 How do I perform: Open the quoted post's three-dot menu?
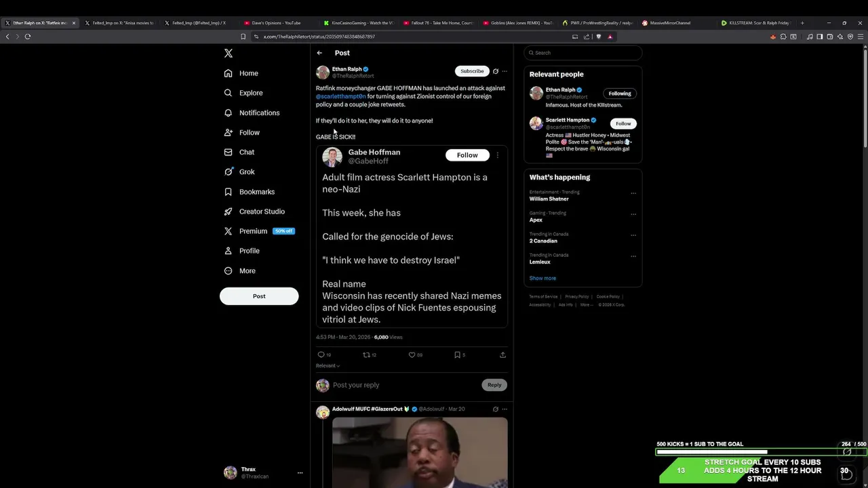497,155
